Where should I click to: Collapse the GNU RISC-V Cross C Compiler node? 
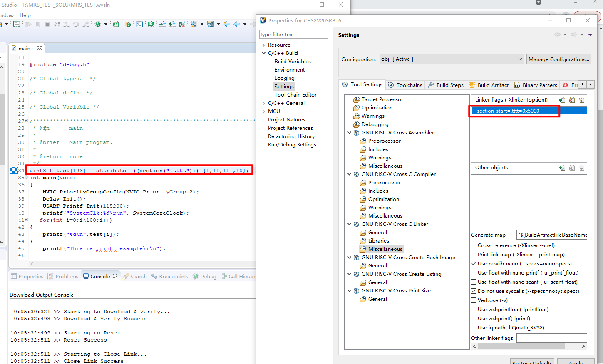click(350, 174)
